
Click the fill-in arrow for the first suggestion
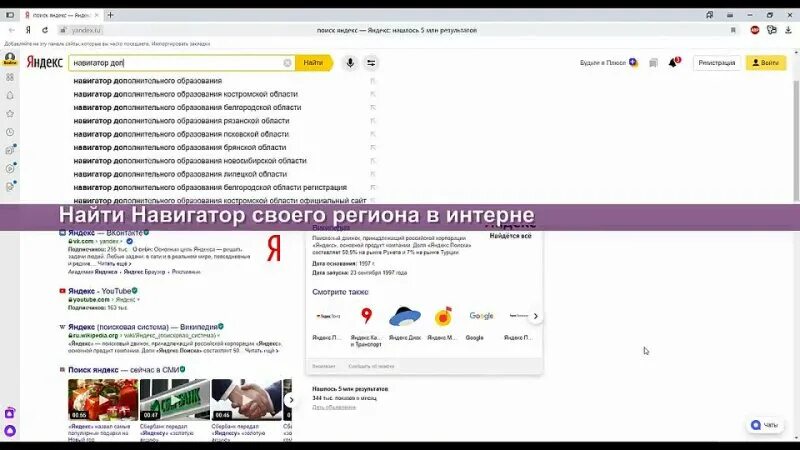372,81
